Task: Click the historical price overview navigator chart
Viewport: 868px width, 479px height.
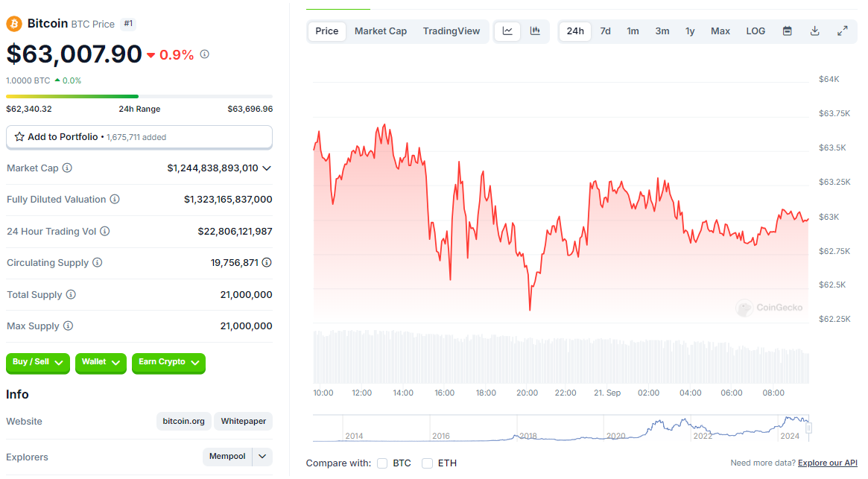Action: pyautogui.click(x=561, y=428)
